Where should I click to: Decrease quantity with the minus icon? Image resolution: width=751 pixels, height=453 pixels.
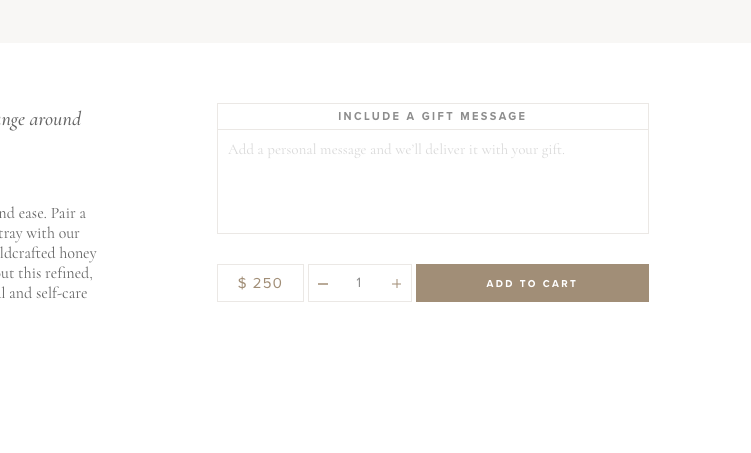coord(323,284)
